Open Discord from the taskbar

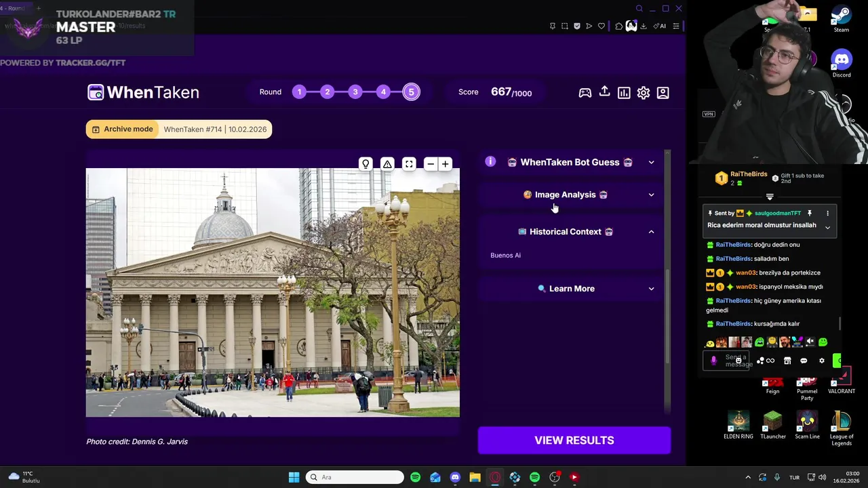click(x=455, y=477)
